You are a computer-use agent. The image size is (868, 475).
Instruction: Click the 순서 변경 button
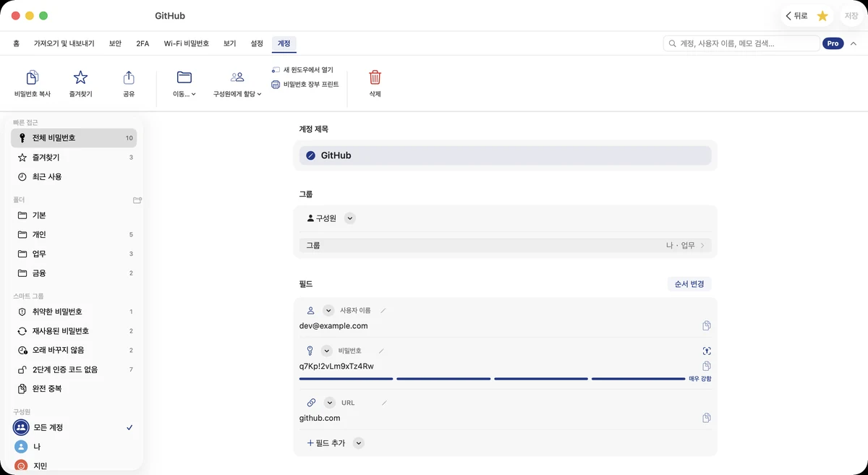689,284
